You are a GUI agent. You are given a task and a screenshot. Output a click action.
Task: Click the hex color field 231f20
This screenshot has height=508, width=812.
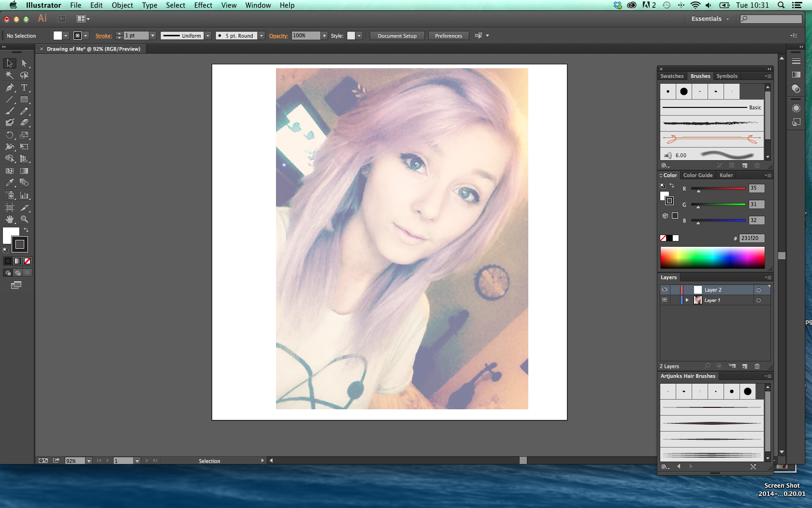pyautogui.click(x=752, y=238)
